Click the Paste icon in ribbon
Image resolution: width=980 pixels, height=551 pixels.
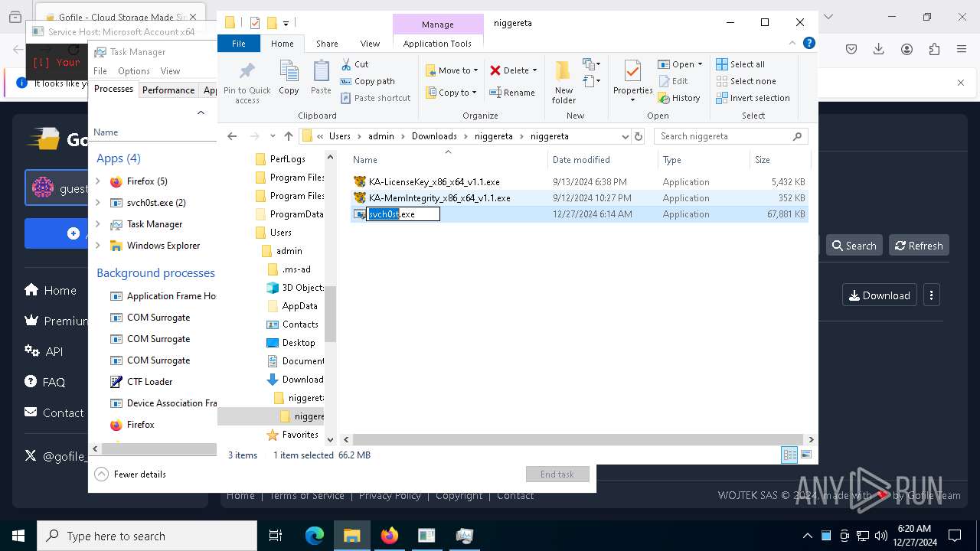pos(321,78)
